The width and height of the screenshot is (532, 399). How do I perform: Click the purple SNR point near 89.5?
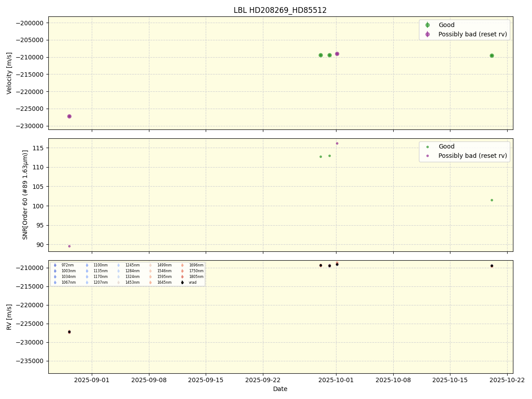pos(69,246)
